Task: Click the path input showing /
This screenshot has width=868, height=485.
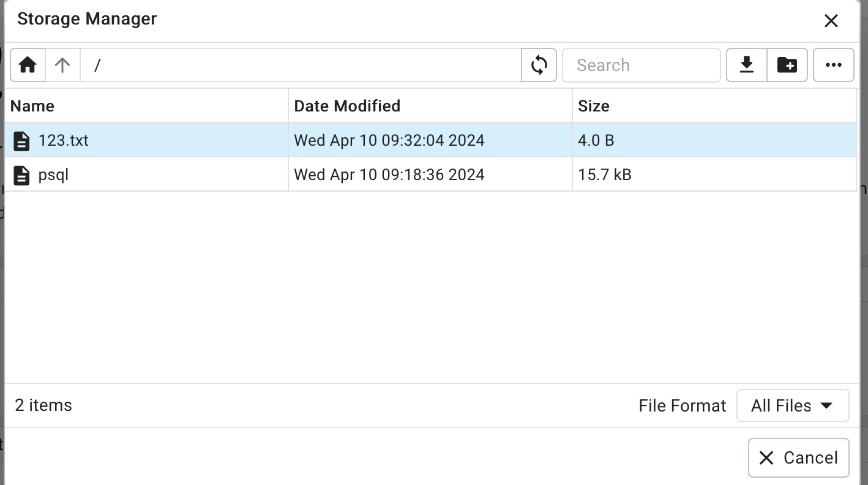Action: tap(301, 65)
